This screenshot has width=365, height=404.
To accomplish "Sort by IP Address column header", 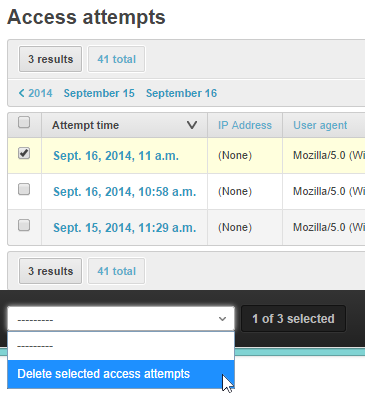I will 245,125.
